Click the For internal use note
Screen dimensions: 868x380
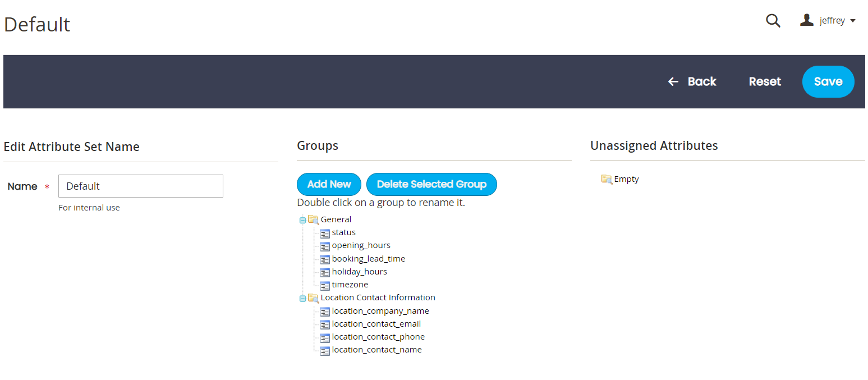(89, 208)
